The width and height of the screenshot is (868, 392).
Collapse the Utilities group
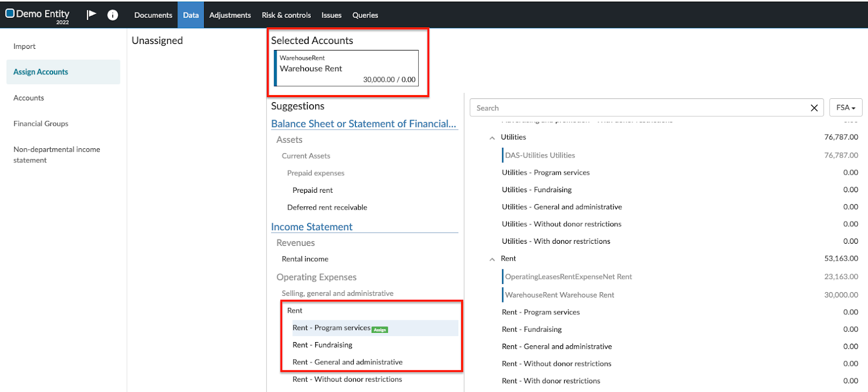tap(492, 138)
